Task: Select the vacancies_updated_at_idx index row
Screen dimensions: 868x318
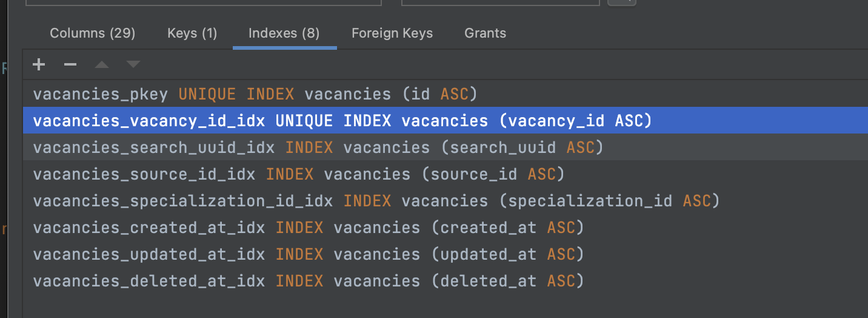Action: 308,254
